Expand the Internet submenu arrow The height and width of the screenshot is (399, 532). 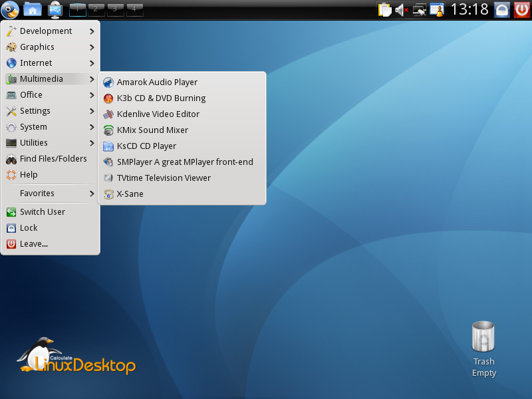[x=92, y=63]
